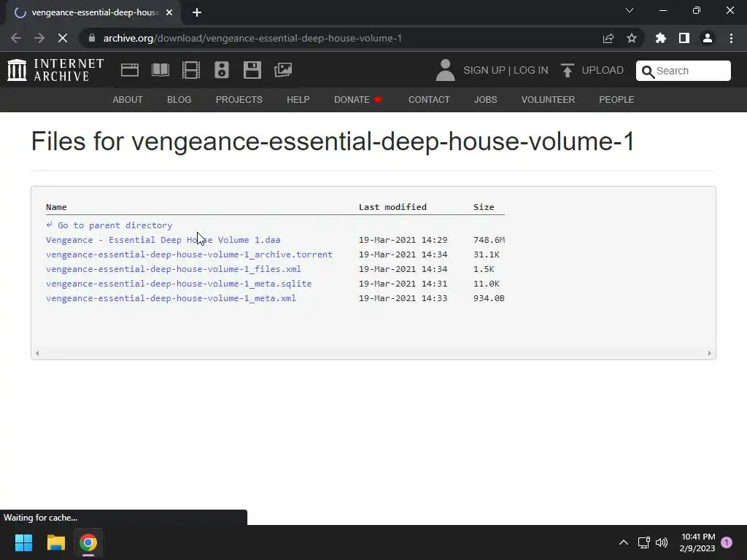Viewport: 747px width, 560px height.
Task: View site info via the padlock icon
Action: 92,38
